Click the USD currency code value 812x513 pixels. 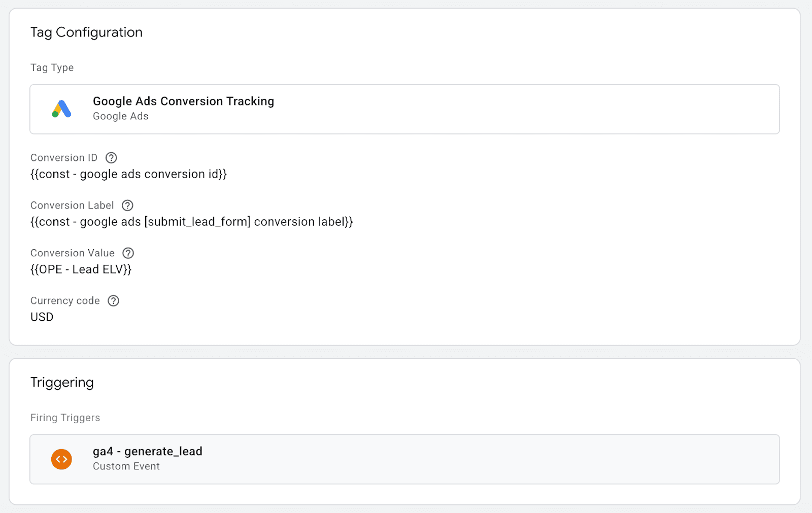click(42, 317)
